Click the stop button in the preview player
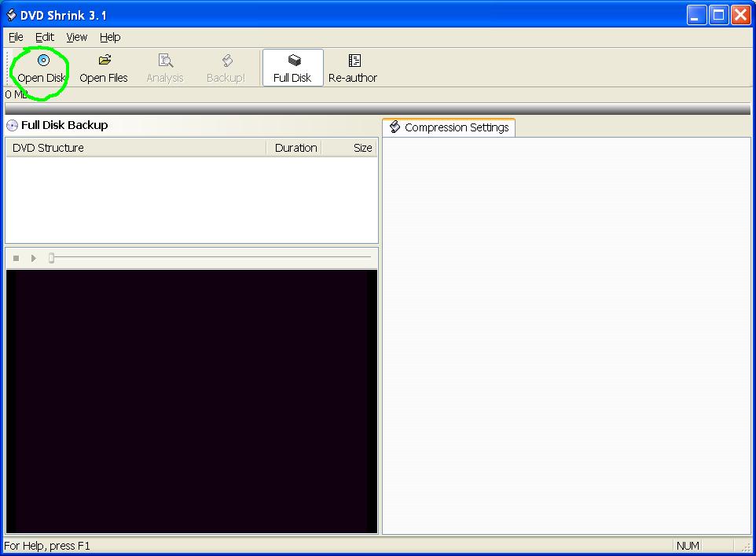Screen dimensions: 756x556 pyautogui.click(x=16, y=258)
